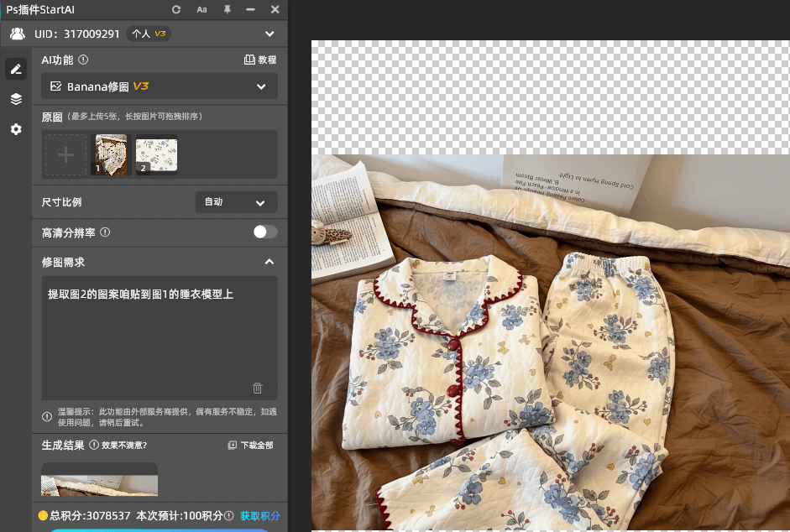Open the layers stack sidebar icon
The height and width of the screenshot is (532, 790).
pyautogui.click(x=16, y=99)
